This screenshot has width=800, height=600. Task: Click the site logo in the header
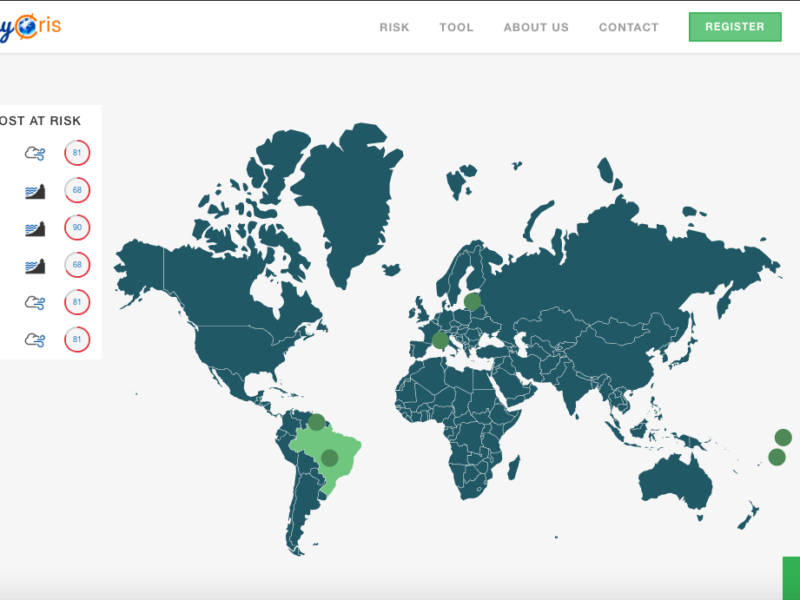(x=32, y=26)
